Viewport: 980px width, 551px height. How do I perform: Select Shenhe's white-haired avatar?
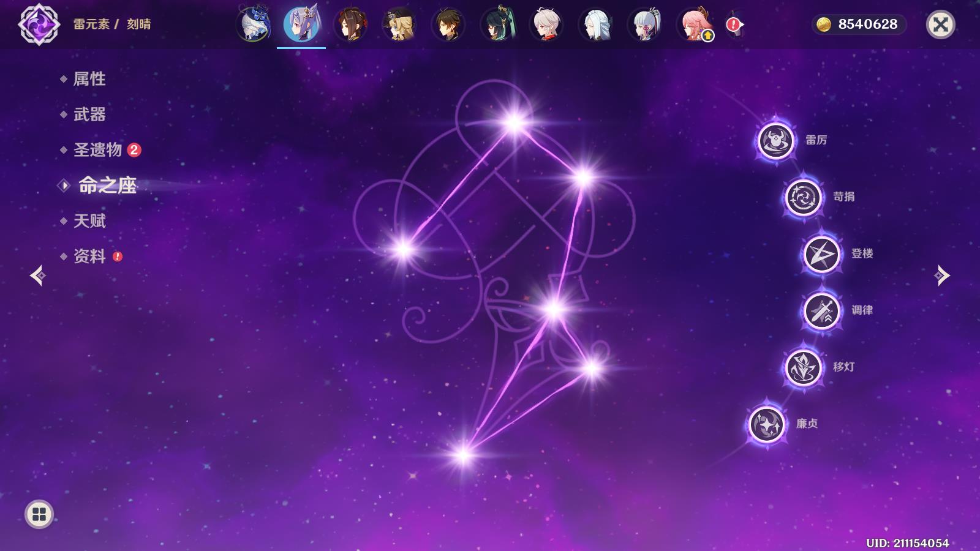coord(595,24)
